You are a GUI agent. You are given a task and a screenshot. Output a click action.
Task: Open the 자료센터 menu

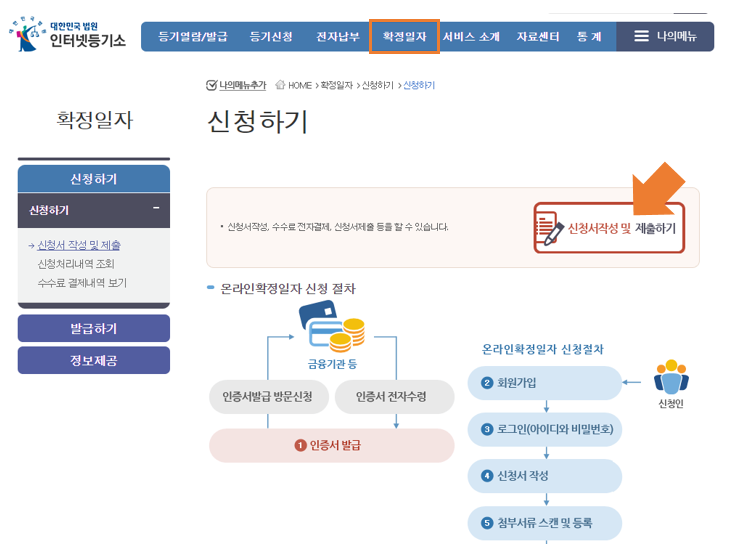(x=538, y=36)
